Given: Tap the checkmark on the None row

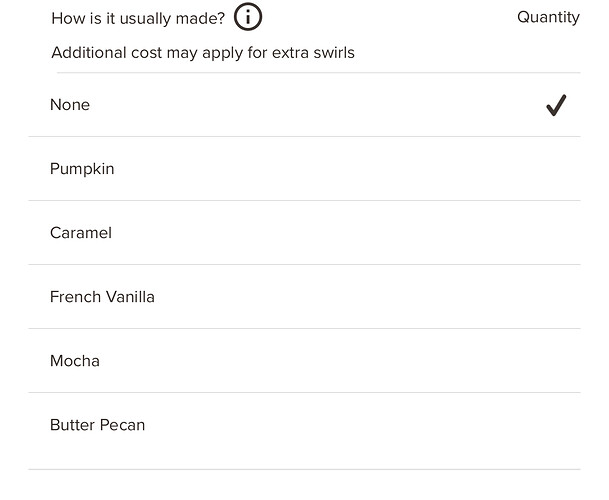Looking at the screenshot, I should click(x=556, y=105).
